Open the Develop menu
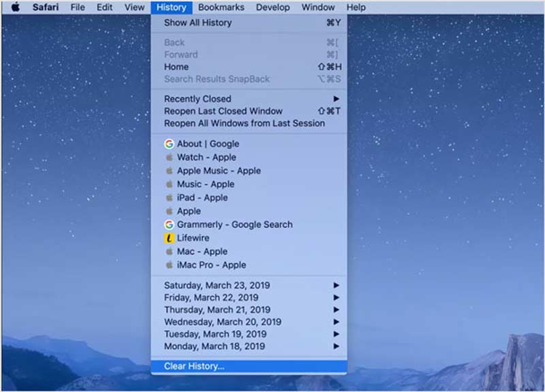The image size is (545, 392). click(273, 7)
